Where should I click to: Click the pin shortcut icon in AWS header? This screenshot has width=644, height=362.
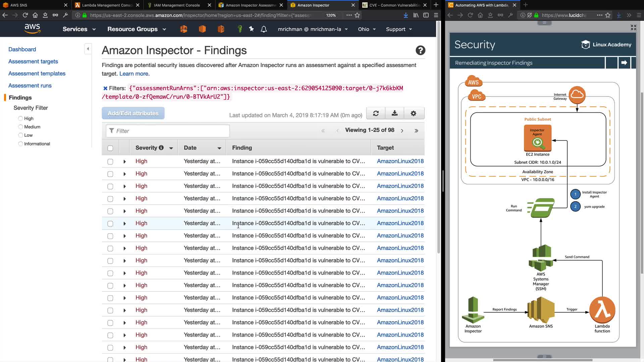point(251,29)
